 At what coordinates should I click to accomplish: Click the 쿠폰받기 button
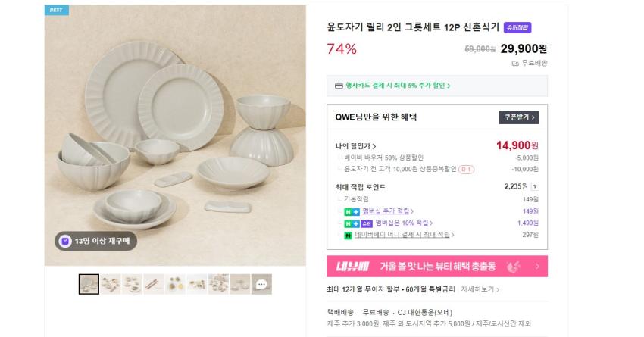point(519,117)
